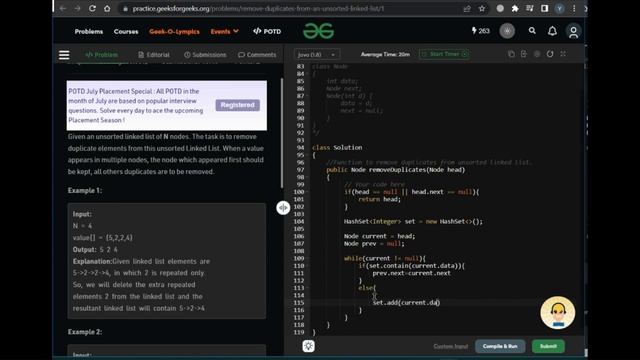Collapse the code fold at line 95
The image size is (640, 360).
[307, 155]
